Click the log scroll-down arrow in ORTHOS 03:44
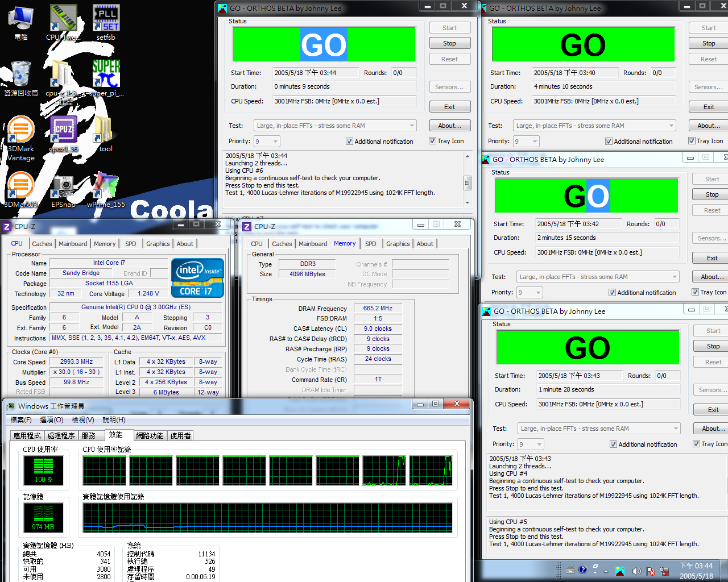Viewport: 728px width, 582px height. 468,202
